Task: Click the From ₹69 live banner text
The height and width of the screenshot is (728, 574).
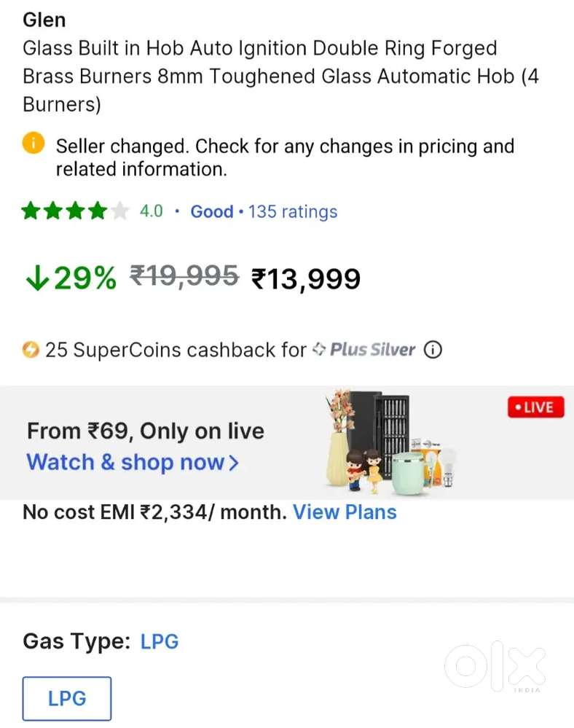Action: coord(145,431)
